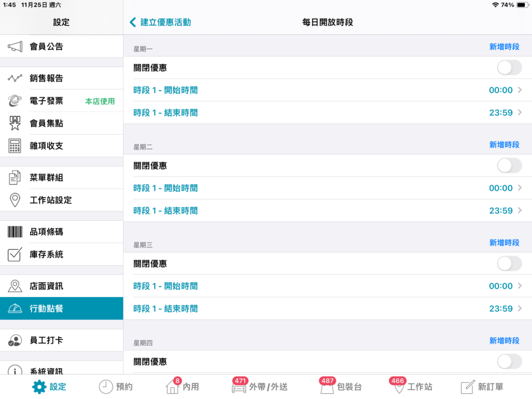Open 品項條碼 barcode icon
The width and height of the screenshot is (532, 399).
point(15,232)
